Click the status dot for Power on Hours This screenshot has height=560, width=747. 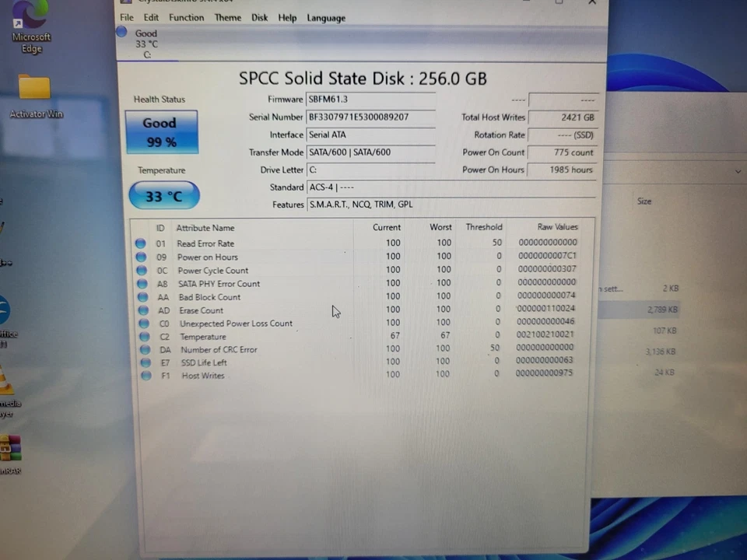141,257
